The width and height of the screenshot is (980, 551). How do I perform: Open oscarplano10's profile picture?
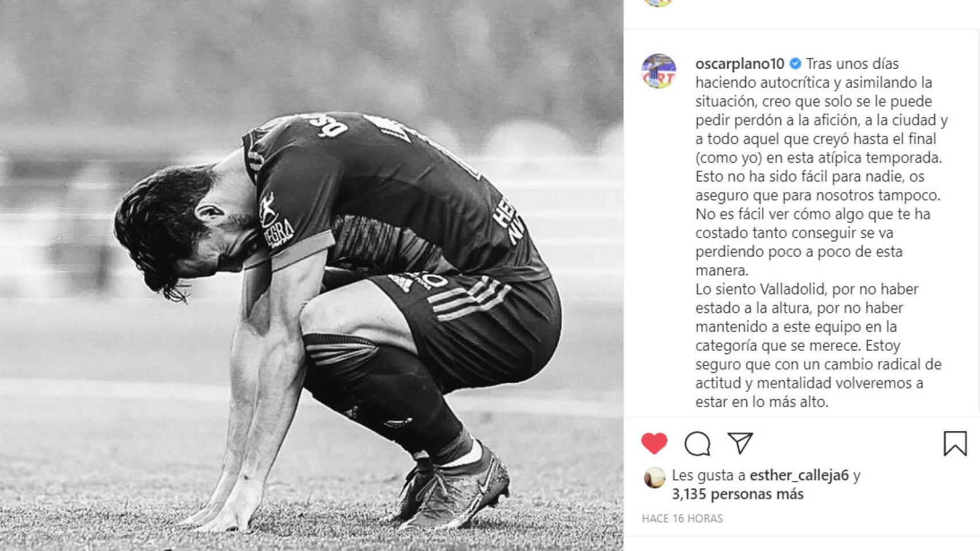pos(658,71)
